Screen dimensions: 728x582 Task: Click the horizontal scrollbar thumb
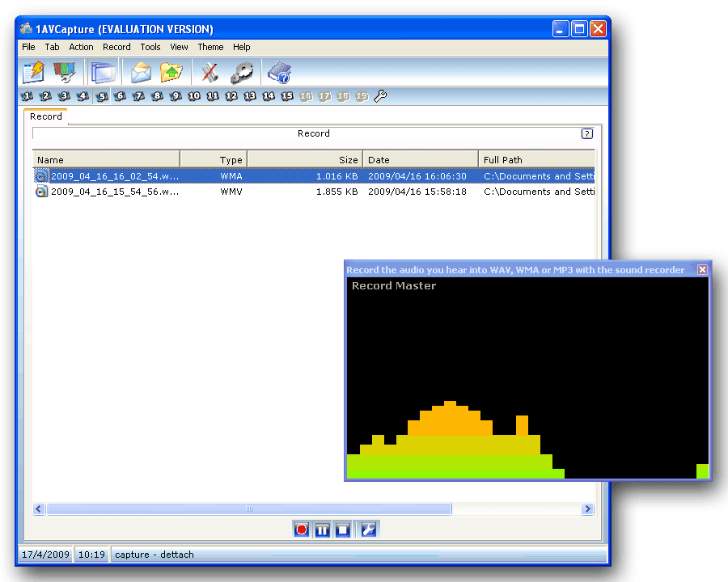249,508
